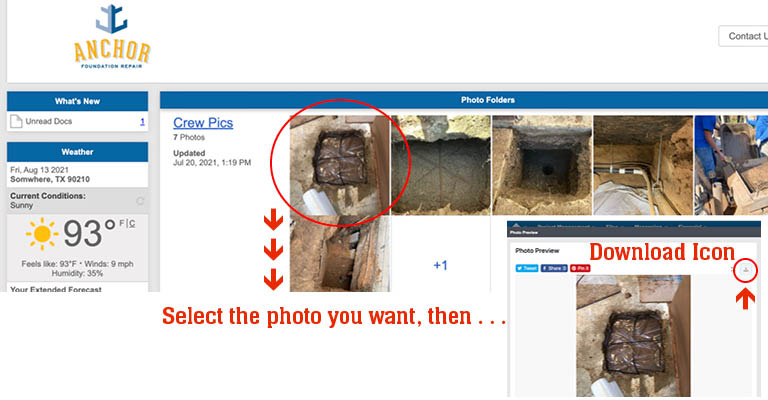Open the Crew Pics folder link

point(203,122)
